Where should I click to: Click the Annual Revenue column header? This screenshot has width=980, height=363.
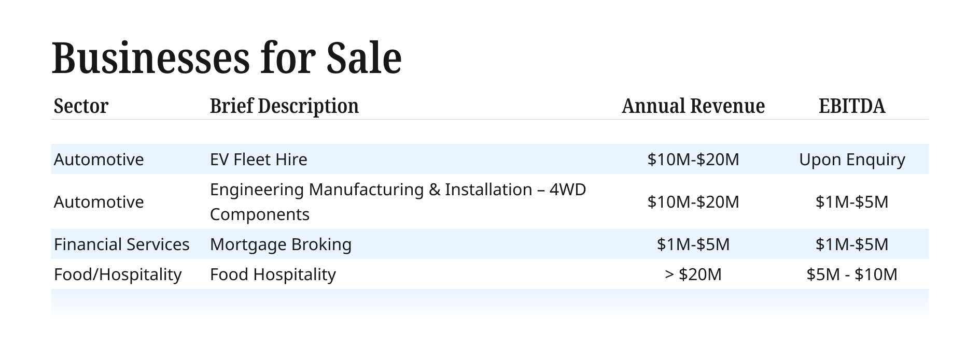pyautogui.click(x=693, y=106)
